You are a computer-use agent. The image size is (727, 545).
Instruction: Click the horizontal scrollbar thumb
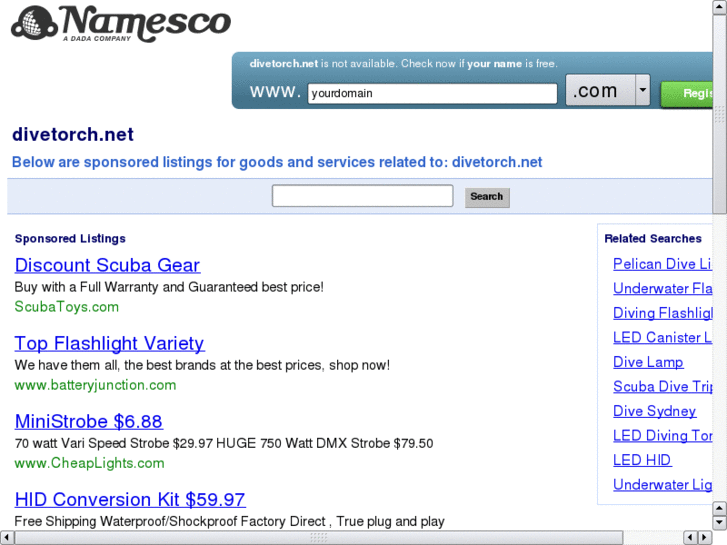(319, 538)
